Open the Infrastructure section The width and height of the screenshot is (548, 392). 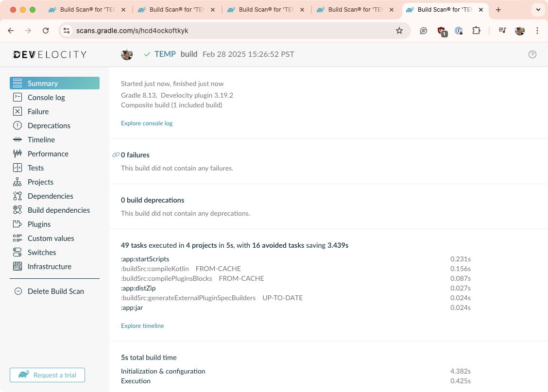(49, 267)
